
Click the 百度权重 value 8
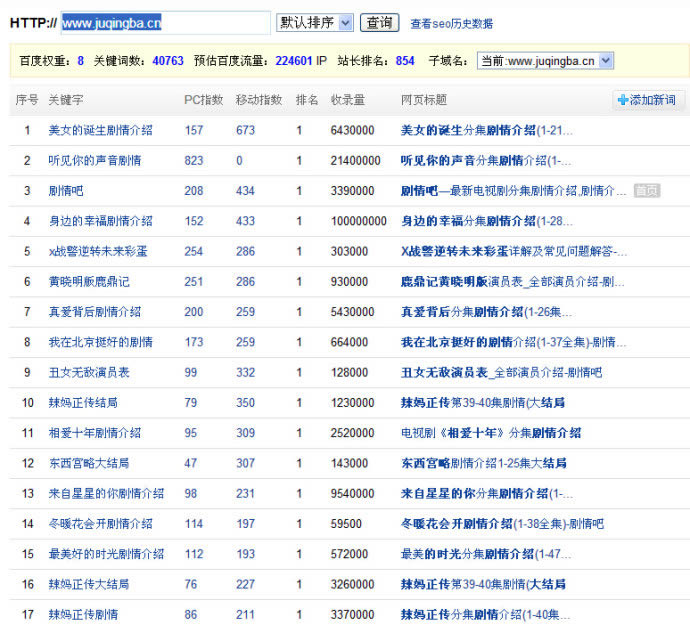pos(81,61)
